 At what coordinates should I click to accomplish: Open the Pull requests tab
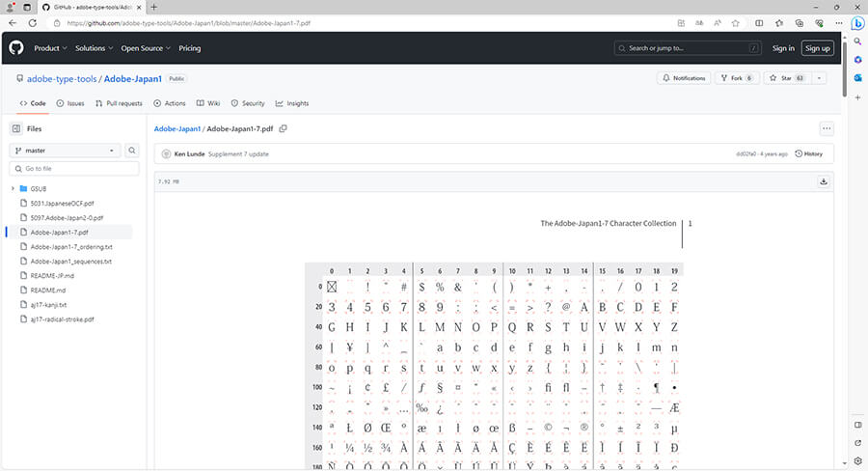119,103
